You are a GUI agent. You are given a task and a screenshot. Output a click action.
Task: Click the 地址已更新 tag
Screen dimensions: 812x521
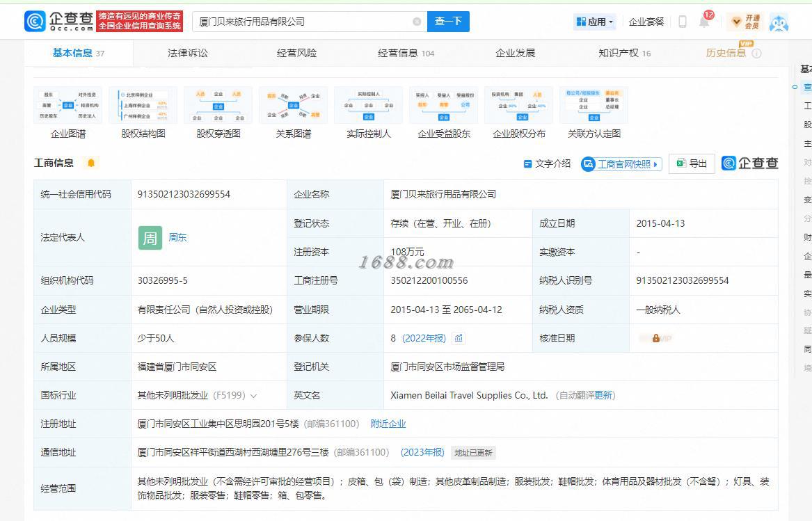473,453
